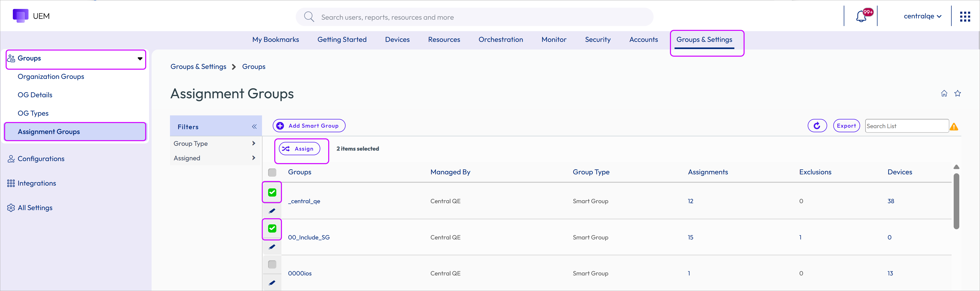Open the _central_qe group link
The image size is (980, 291).
[x=304, y=201]
